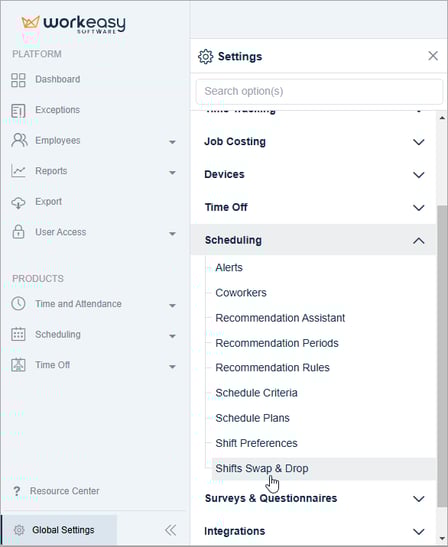Click the Export cloud download icon
The image size is (448, 547).
pyautogui.click(x=18, y=202)
